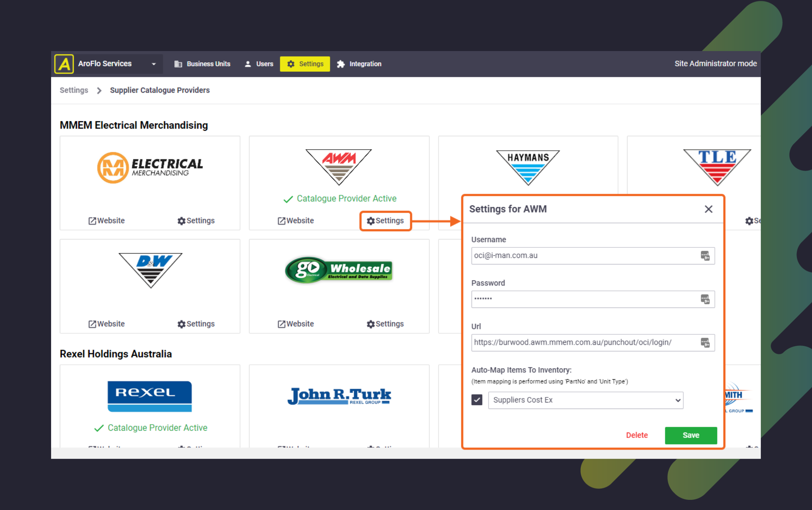Click external-link icon on D&W Website

(x=92, y=324)
